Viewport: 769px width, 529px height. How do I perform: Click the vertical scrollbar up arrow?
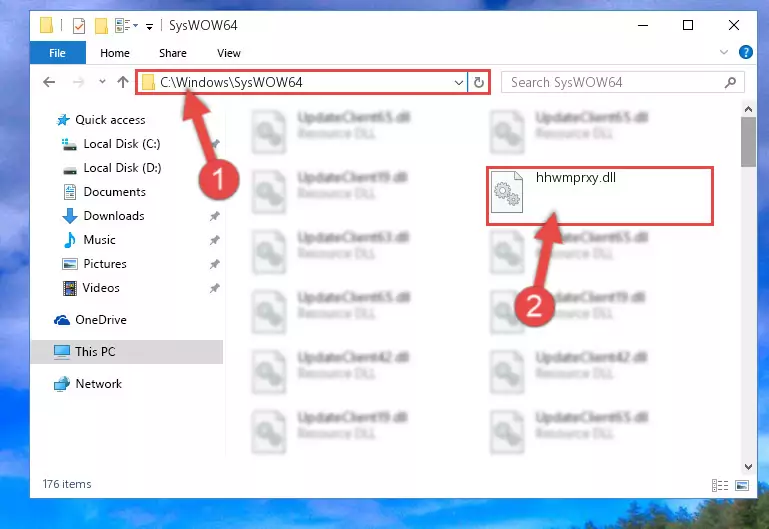(x=748, y=109)
